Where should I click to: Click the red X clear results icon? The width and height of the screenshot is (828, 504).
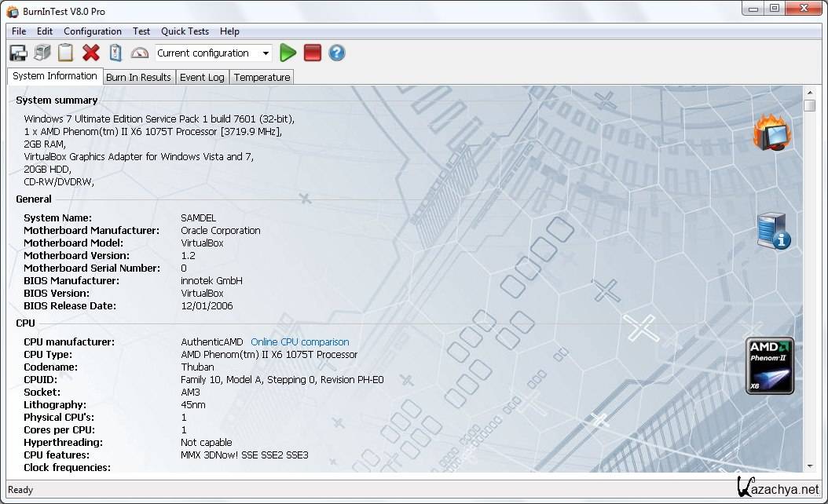[91, 53]
